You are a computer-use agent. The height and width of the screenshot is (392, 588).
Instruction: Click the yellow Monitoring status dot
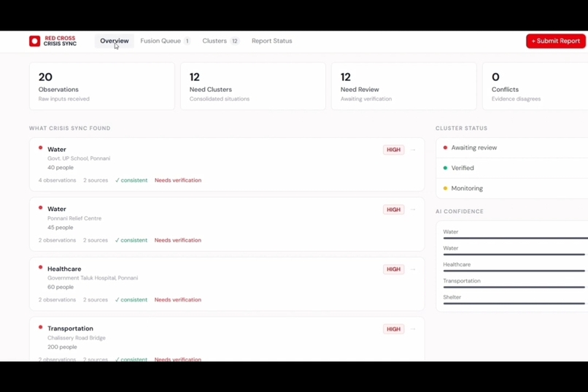445,188
